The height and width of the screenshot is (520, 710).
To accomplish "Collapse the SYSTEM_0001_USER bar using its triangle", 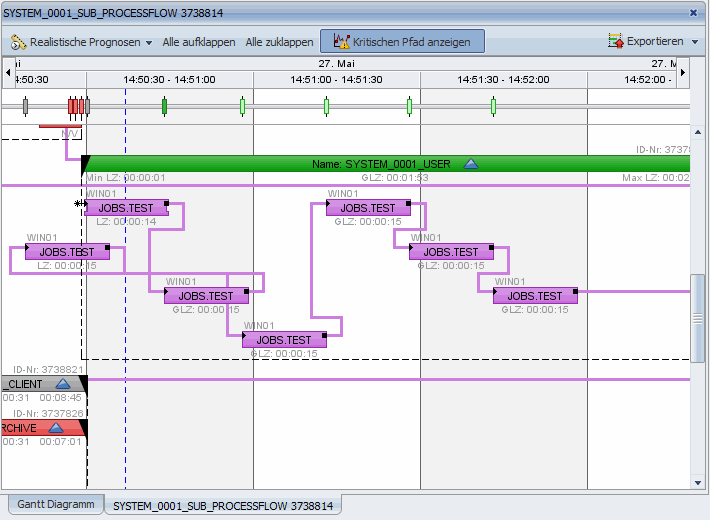I will tap(471, 163).
